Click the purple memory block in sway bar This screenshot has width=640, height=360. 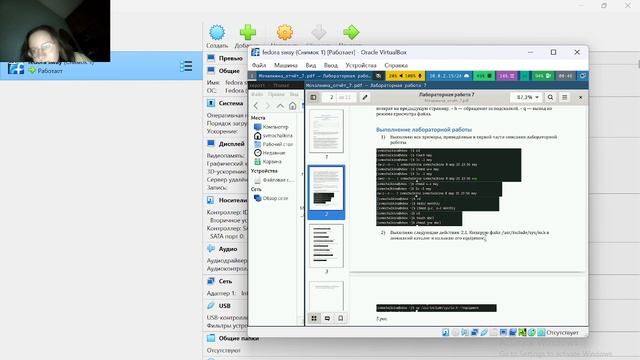click(507, 76)
